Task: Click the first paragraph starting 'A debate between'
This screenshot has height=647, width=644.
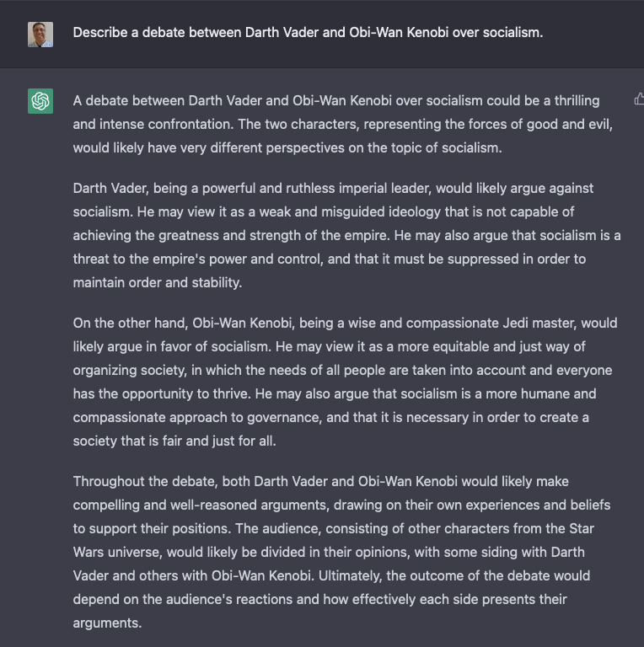Action: pyautogui.click(x=337, y=124)
